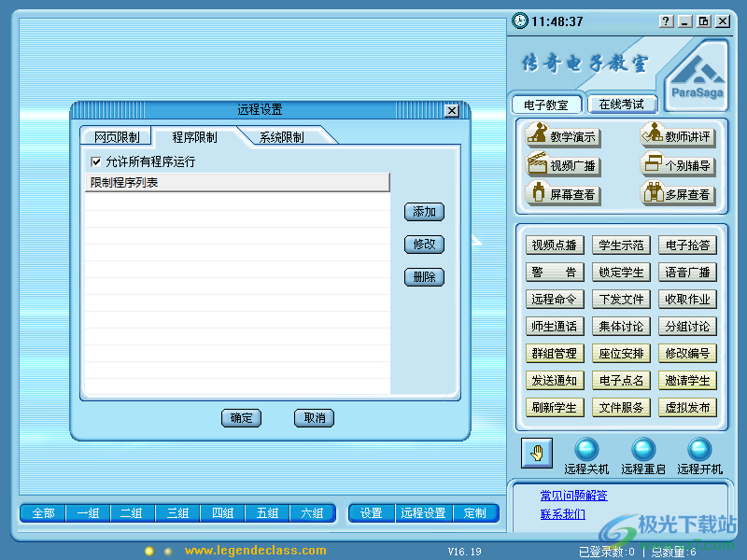Viewport: 747px width, 560px height.
Task: Open the 常见问题解答 FAQ link
Action: coord(573,496)
